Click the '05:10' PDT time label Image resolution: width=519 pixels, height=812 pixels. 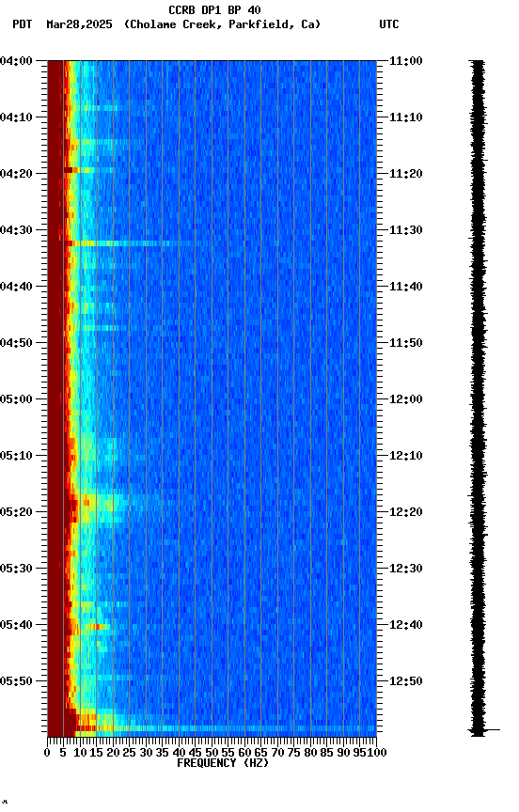tap(16, 456)
